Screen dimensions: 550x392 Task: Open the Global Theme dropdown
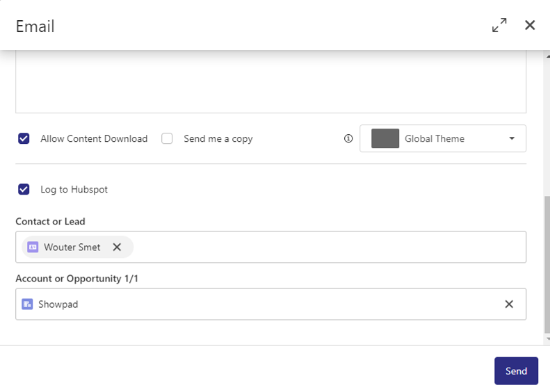coord(442,138)
